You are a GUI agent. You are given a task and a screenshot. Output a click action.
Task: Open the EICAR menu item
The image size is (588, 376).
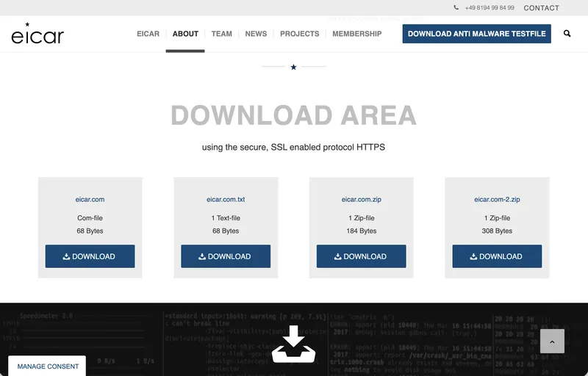pos(148,34)
